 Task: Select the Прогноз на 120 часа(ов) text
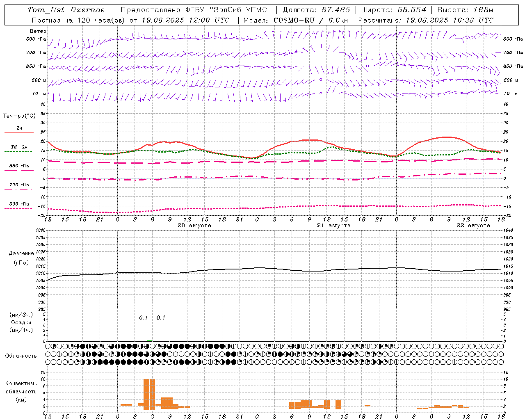pyautogui.click(x=79, y=20)
